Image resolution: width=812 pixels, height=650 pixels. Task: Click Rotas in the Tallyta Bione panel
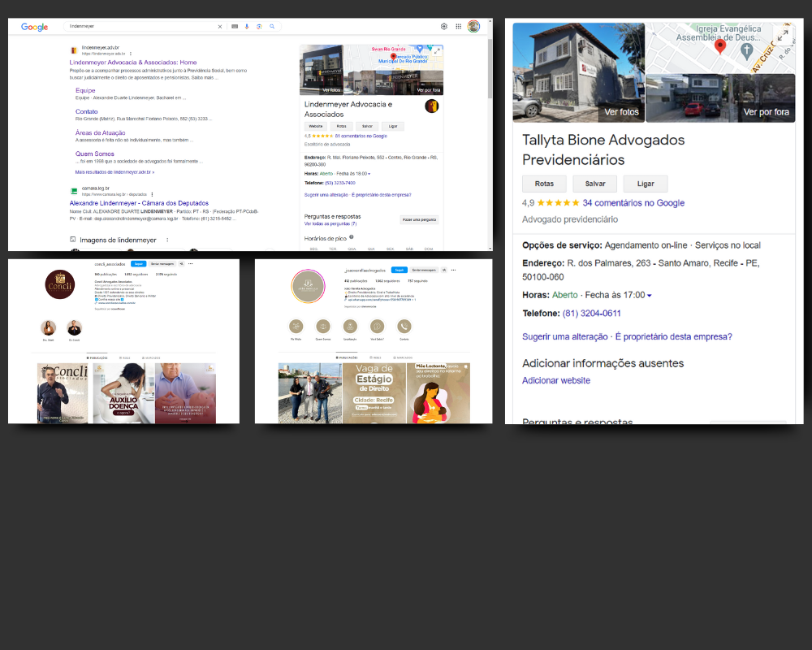pos(544,184)
